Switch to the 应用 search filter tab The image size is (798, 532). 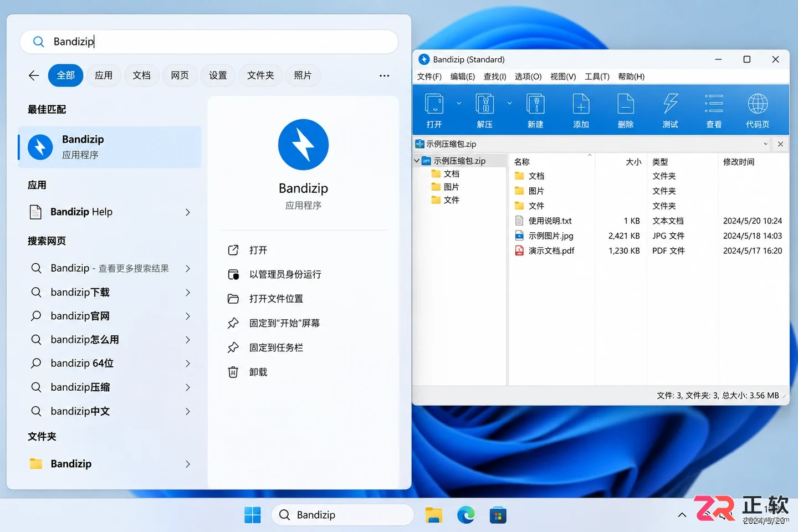104,75
